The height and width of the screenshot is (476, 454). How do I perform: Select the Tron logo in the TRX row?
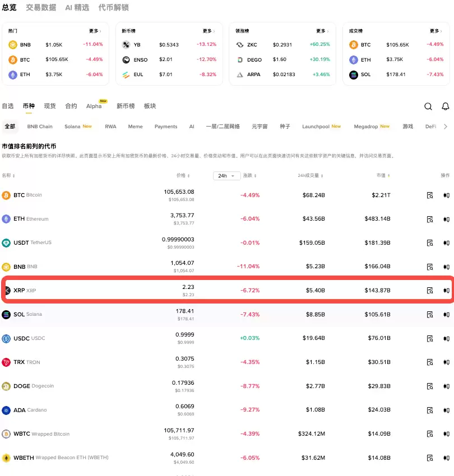click(6, 362)
